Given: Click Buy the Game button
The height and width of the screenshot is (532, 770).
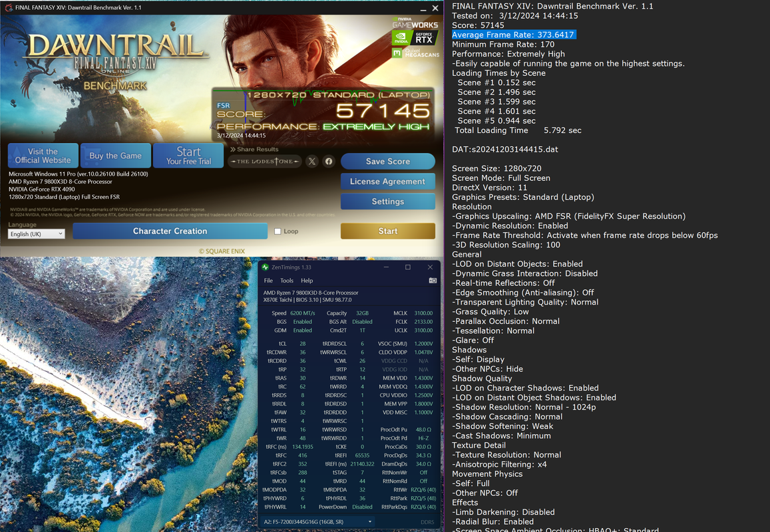Looking at the screenshot, I should tap(115, 156).
